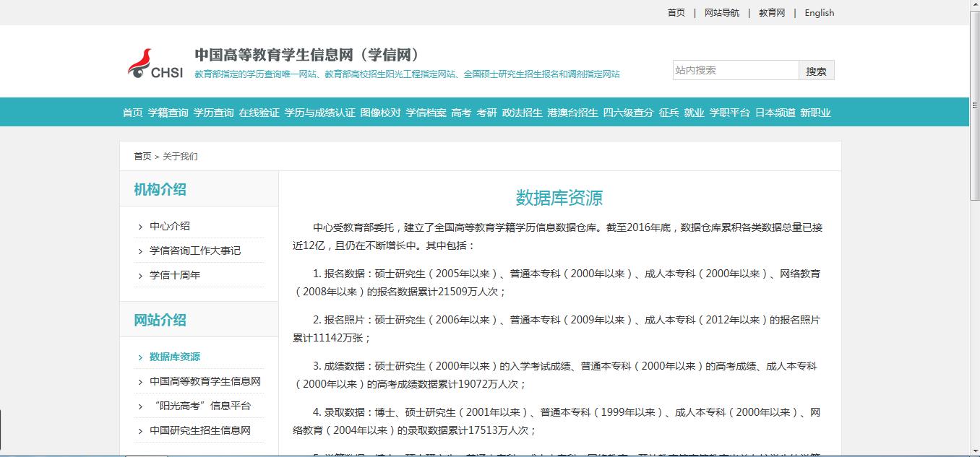Screen dimensions: 980x457
Task: Open 首页 in the top utility bar
Action: (676, 13)
